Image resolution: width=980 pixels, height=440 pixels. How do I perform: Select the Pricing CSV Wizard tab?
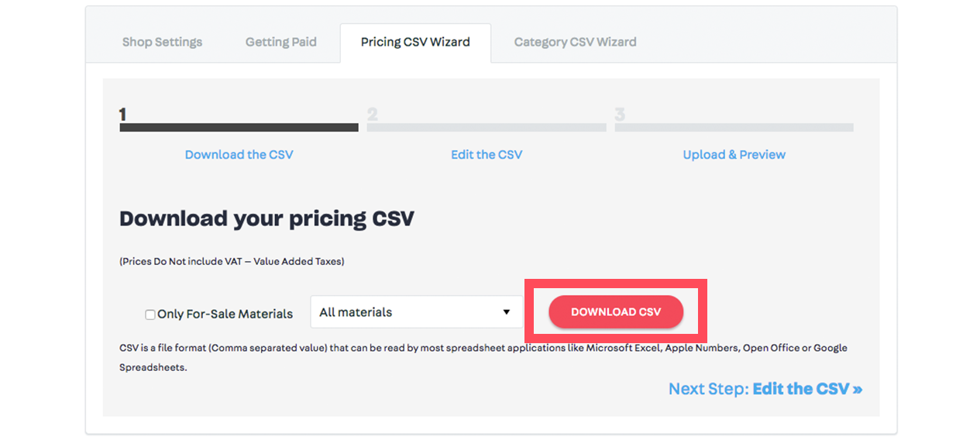click(415, 42)
